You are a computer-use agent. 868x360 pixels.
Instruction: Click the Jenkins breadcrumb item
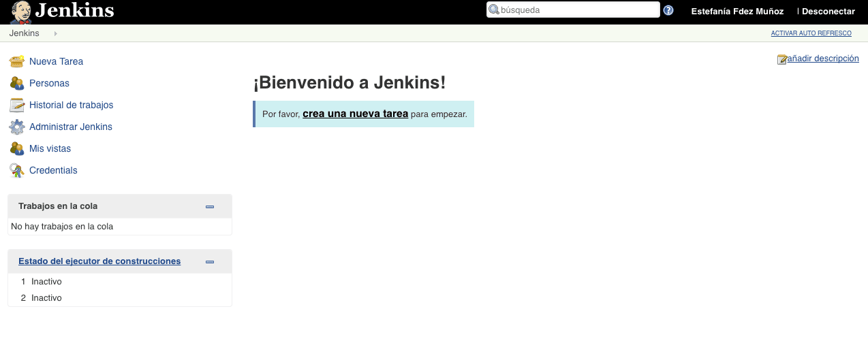(25, 33)
